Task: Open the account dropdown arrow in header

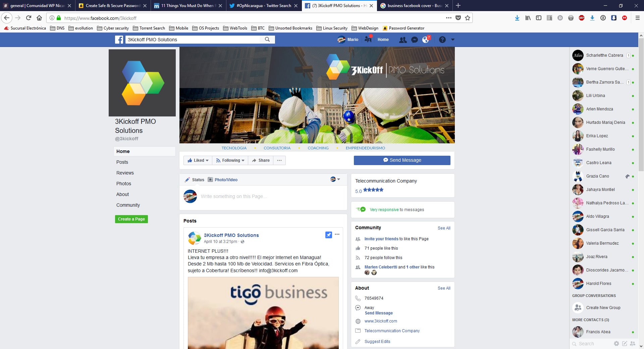Action: coord(452,40)
